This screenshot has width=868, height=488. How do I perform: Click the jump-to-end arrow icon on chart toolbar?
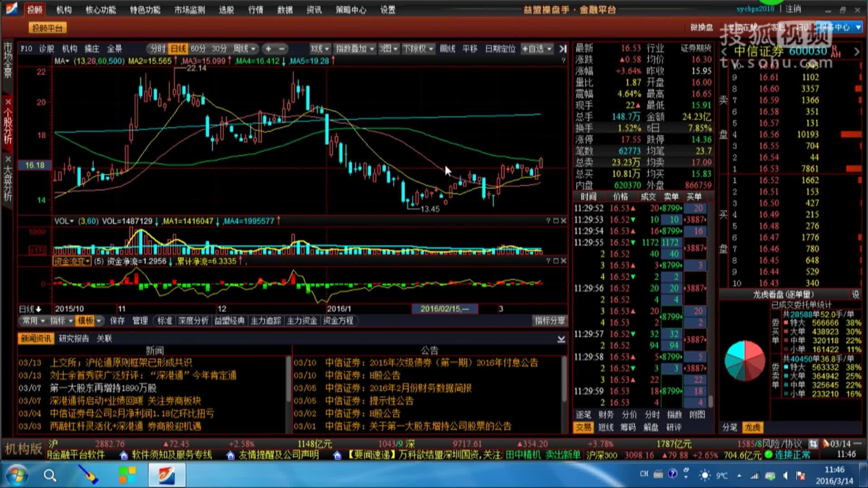pyautogui.click(x=562, y=48)
